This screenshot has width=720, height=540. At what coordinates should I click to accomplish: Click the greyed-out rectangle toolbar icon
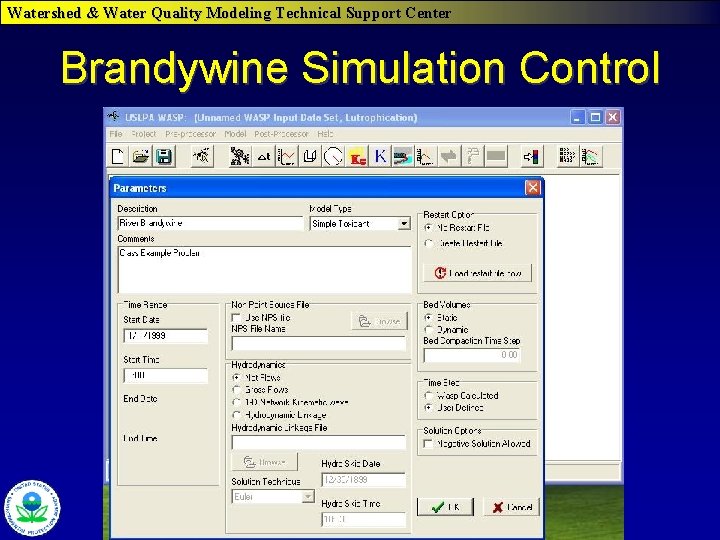pyautogui.click(x=496, y=157)
